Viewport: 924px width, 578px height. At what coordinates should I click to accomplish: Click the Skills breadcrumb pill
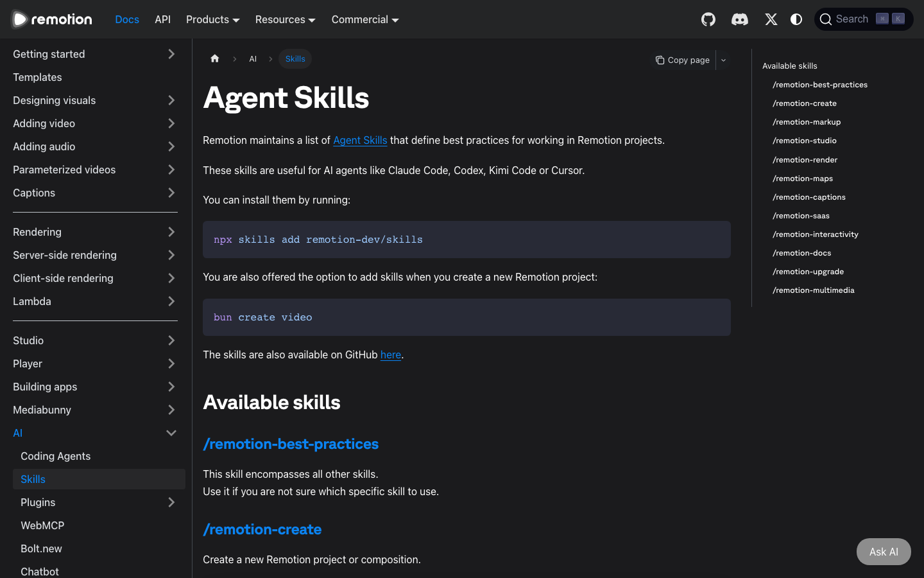tap(295, 58)
